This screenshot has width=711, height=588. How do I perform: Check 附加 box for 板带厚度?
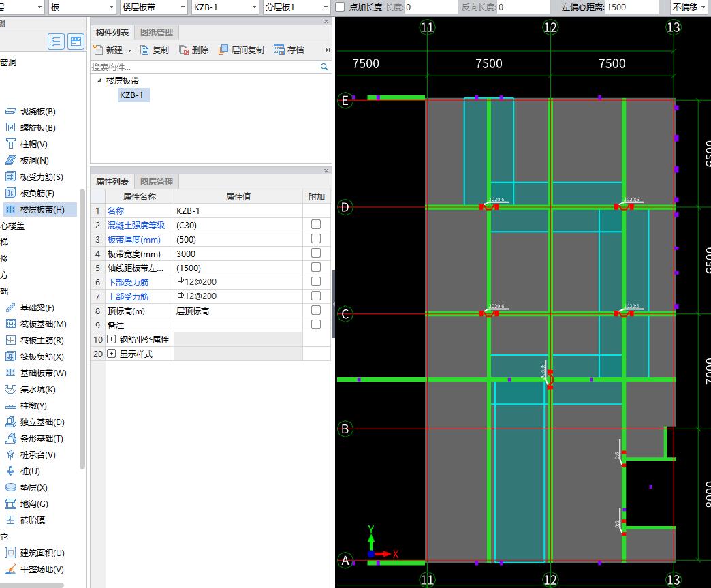[x=316, y=238]
